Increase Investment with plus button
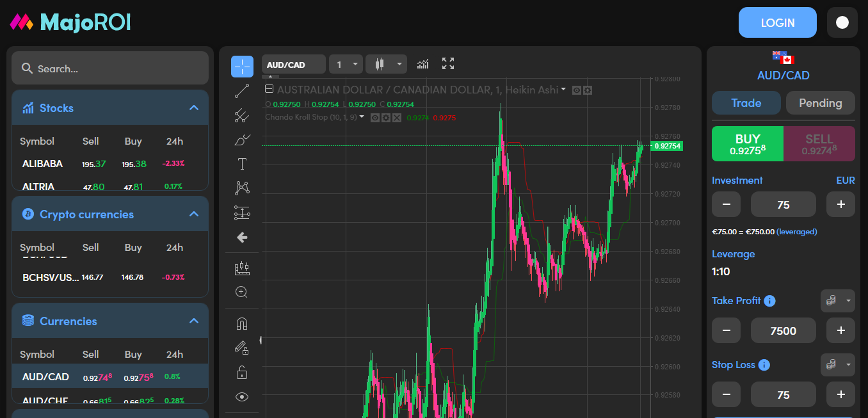 [x=840, y=204]
